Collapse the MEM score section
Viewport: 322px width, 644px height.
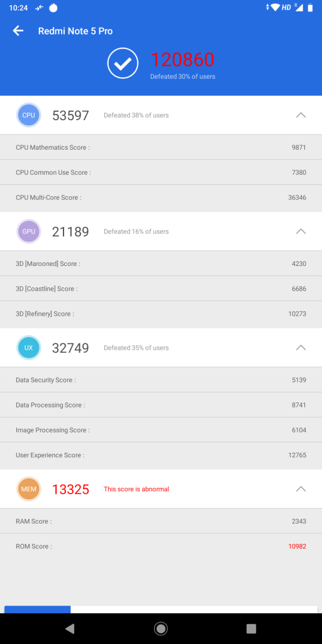(x=301, y=489)
